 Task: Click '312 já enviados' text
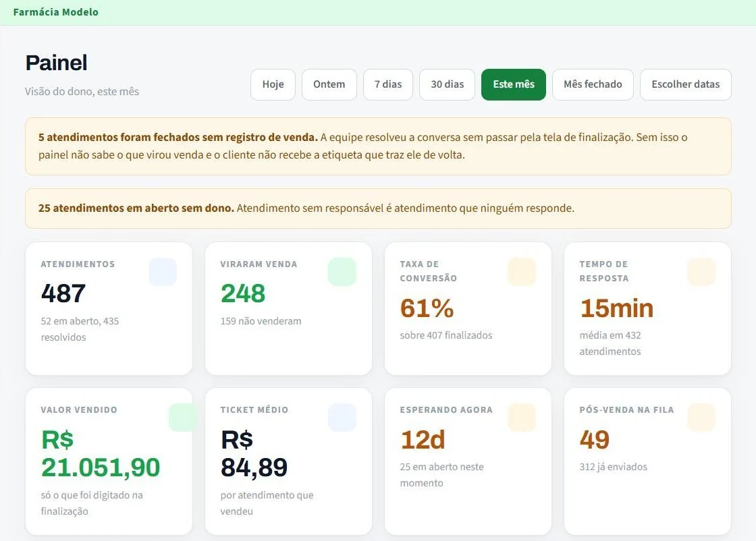[614, 467]
